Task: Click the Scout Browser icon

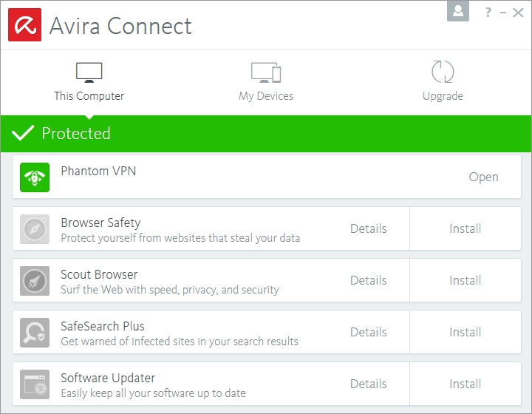Action: click(x=35, y=281)
